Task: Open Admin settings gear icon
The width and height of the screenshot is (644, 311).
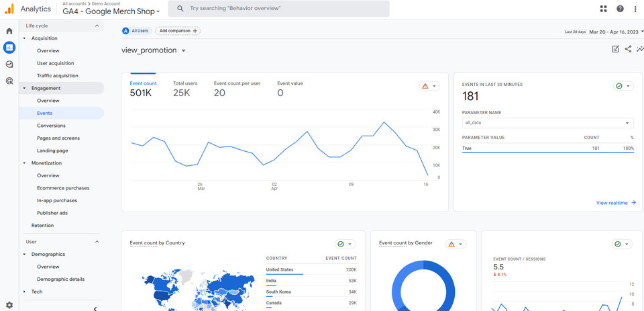Action: pyautogui.click(x=9, y=305)
